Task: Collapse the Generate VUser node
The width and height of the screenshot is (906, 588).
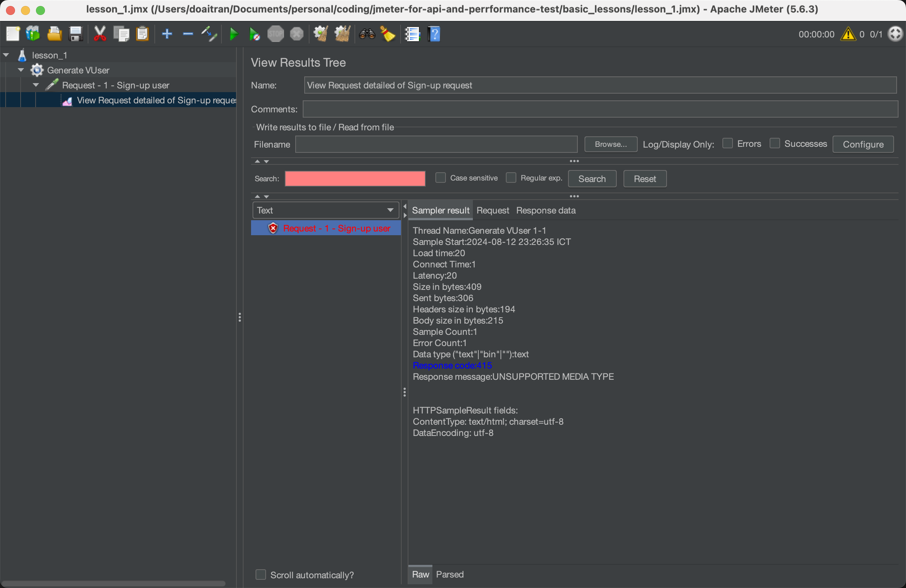Action: pos(21,70)
